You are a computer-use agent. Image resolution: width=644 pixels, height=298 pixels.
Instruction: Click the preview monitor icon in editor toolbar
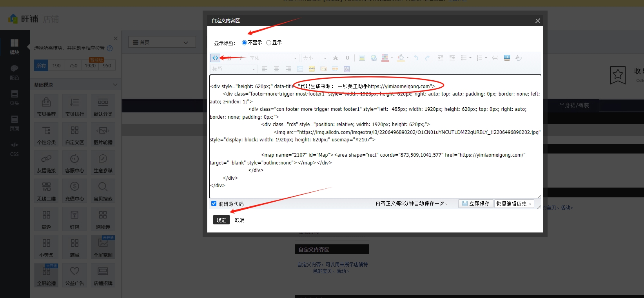pos(507,58)
